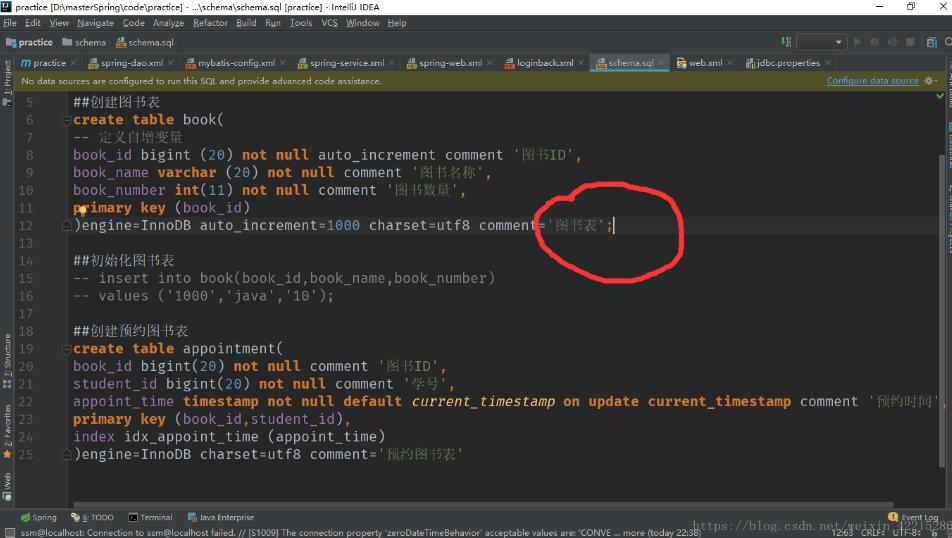Open the Refactor menu
952x538 pixels.
(x=210, y=22)
